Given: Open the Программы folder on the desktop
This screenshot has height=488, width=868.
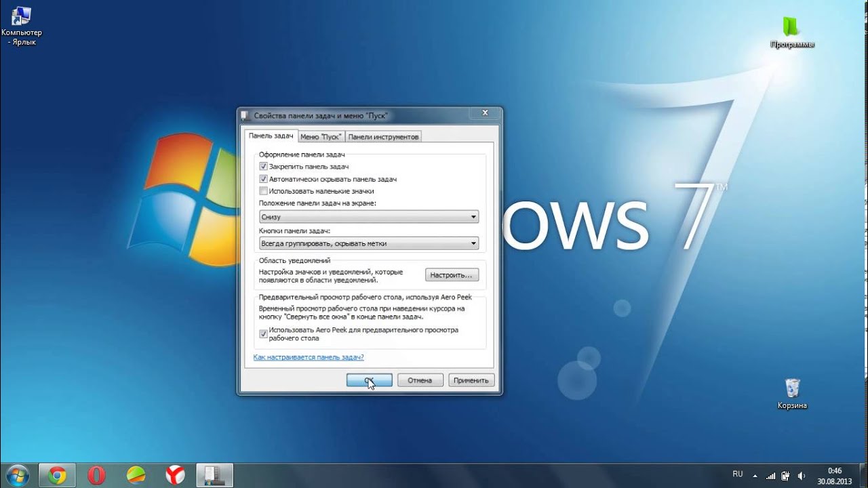Looking at the screenshot, I should click(792, 33).
